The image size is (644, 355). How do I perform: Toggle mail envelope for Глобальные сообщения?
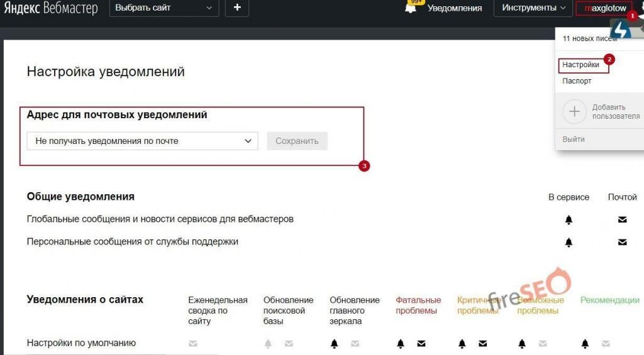(x=622, y=220)
